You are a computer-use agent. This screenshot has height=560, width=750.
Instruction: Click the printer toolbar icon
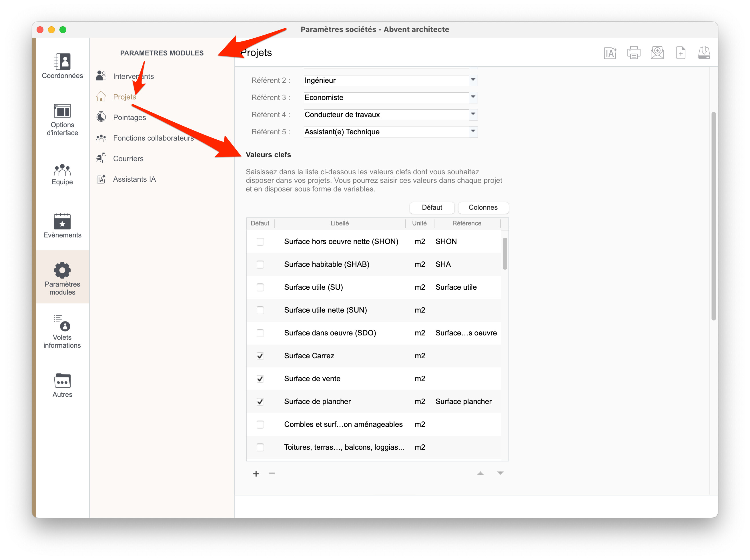pyautogui.click(x=634, y=53)
